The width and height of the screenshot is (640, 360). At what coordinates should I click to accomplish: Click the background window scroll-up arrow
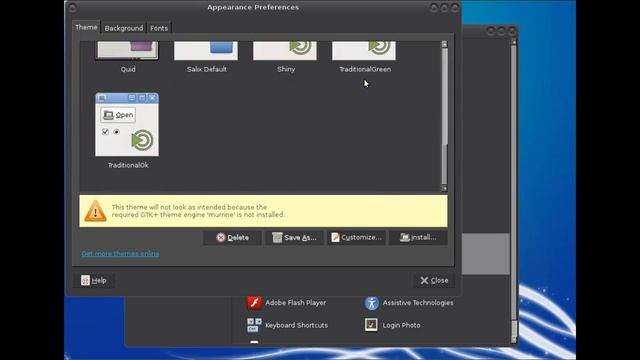point(514,42)
